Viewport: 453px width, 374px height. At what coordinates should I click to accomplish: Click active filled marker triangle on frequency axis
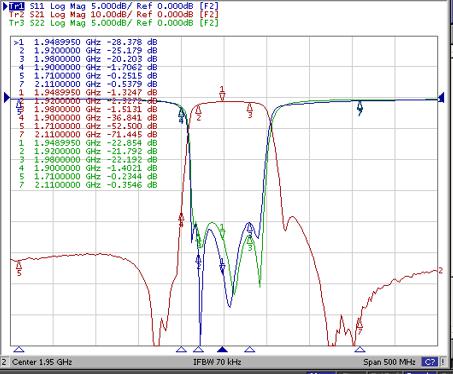(x=222, y=349)
